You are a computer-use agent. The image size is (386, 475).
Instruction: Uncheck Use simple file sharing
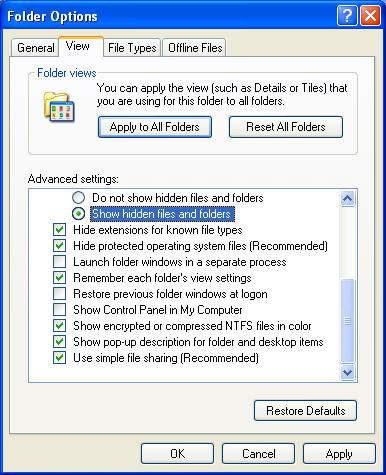coord(59,358)
